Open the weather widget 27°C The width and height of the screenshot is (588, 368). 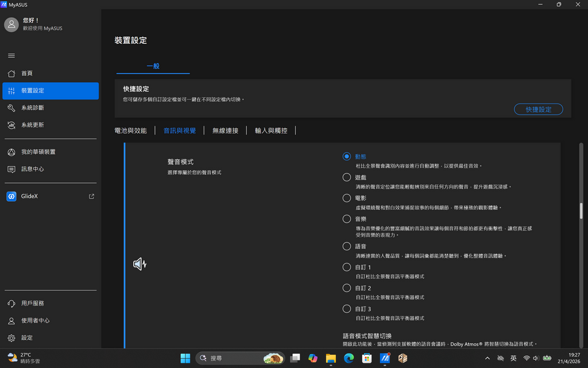[23, 358]
